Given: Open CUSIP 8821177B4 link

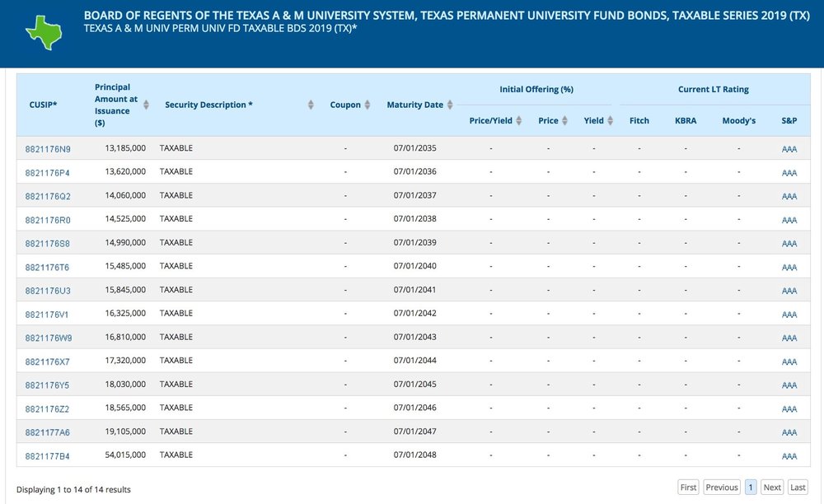Looking at the screenshot, I should tap(48, 455).
